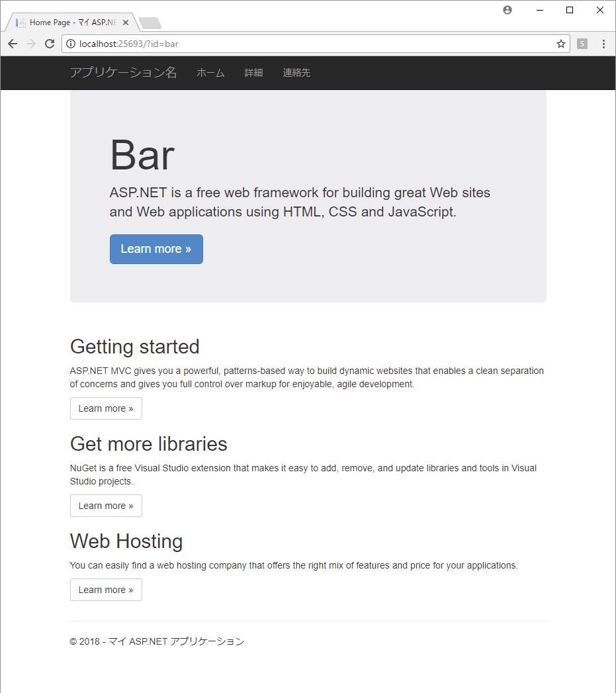Minimize the browser window

pyautogui.click(x=539, y=10)
